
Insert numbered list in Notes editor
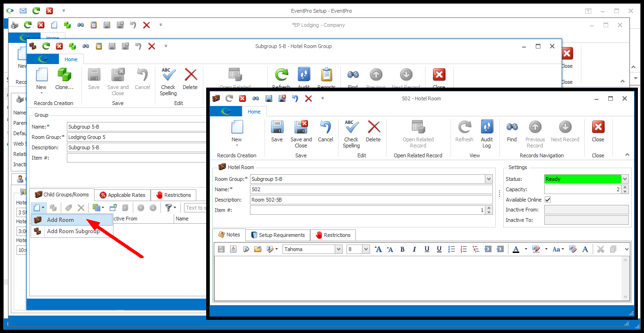(464, 249)
